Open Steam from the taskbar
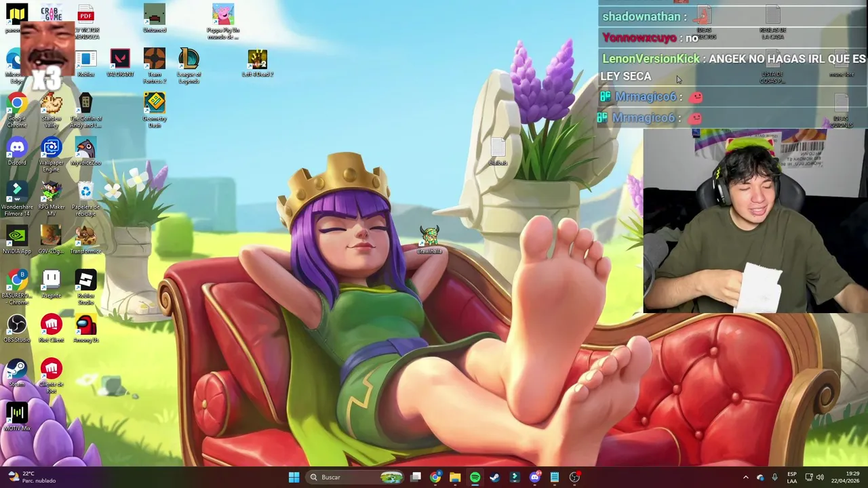 tap(495, 477)
